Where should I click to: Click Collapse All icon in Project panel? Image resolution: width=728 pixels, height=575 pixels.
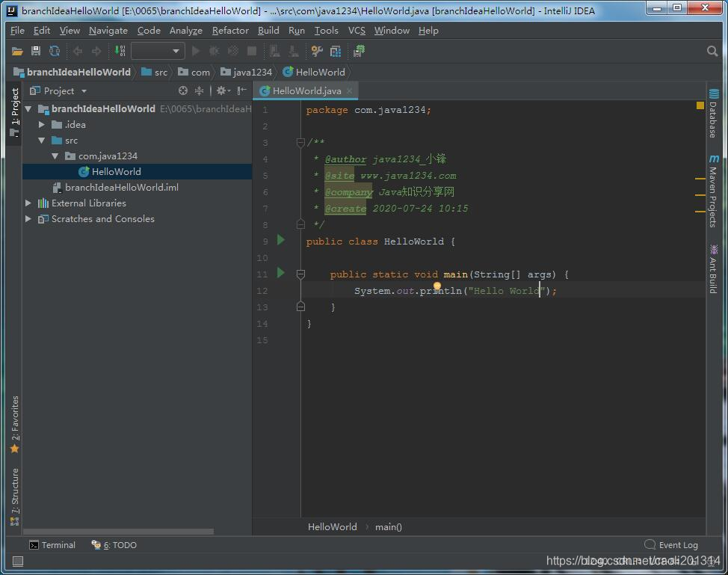[x=199, y=91]
